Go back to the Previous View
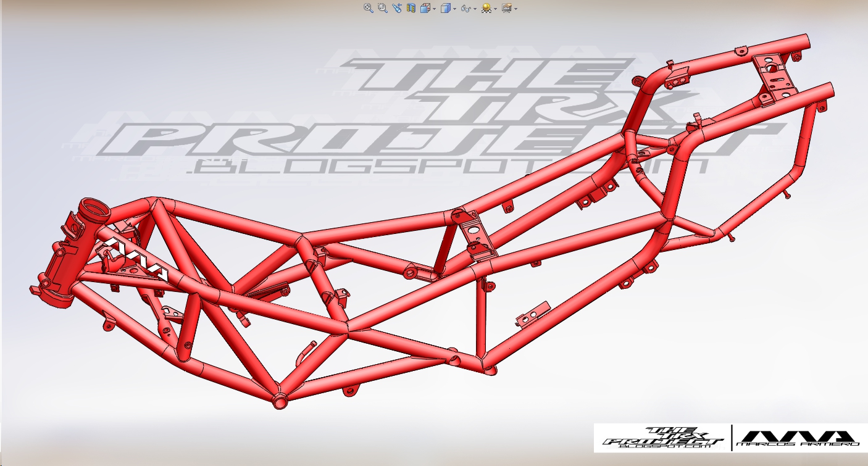 397,8
